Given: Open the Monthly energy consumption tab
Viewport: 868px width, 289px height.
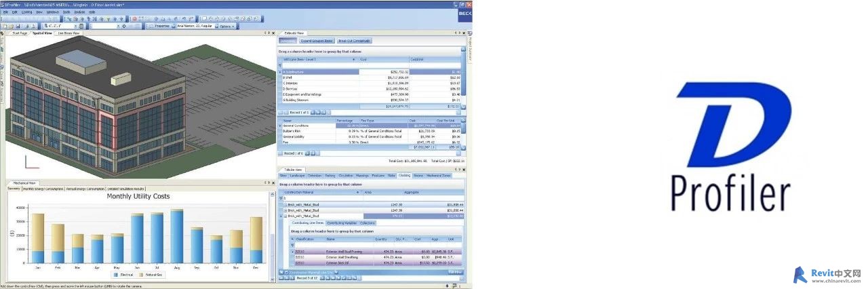Looking at the screenshot, I should pyautogui.click(x=43, y=189).
